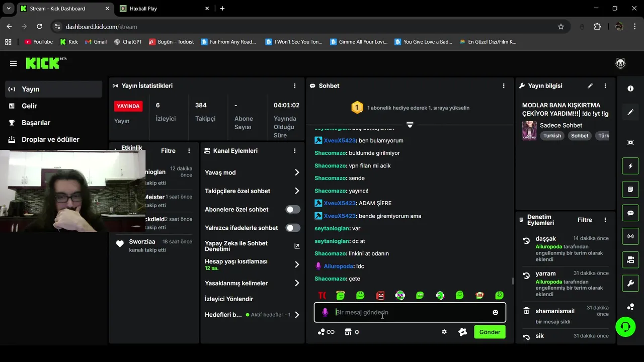This screenshot has width=644, height=362.
Task: Toggle Yalnızca ifadelerle sohbet switch
Action: point(293,228)
